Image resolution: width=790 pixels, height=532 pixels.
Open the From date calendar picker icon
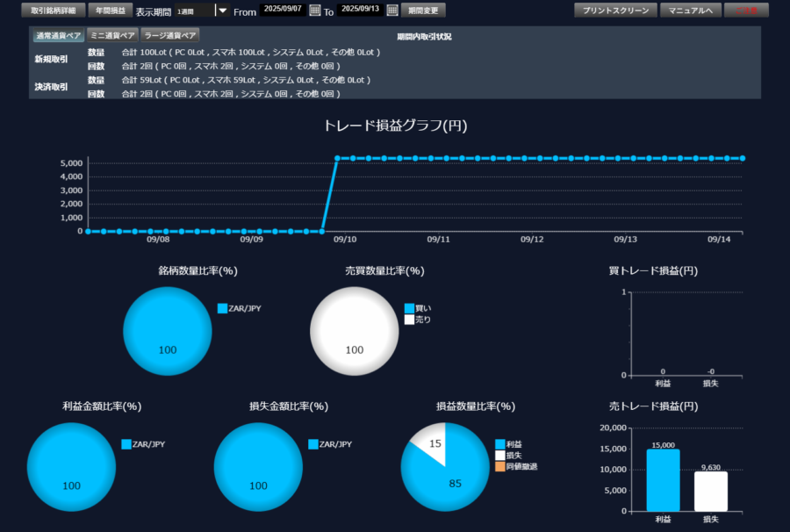click(x=315, y=11)
